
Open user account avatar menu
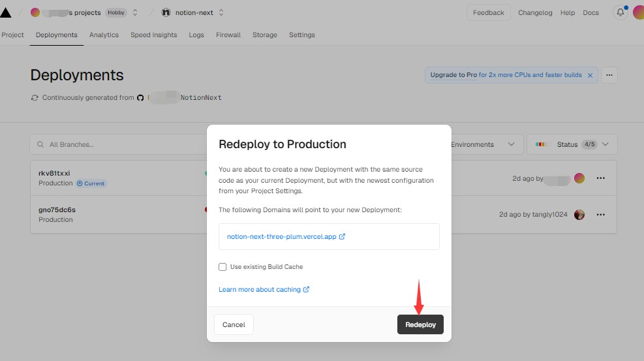point(638,12)
